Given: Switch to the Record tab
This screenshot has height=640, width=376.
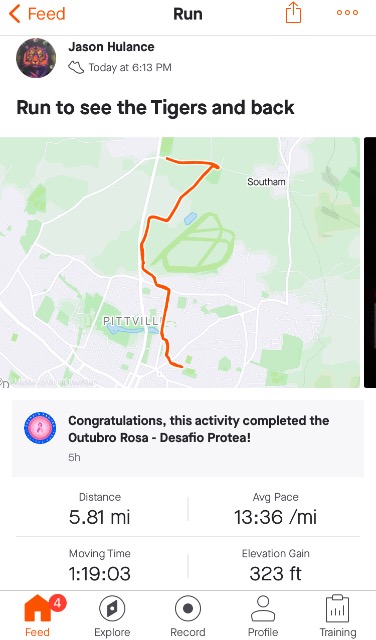Looking at the screenshot, I should pyautogui.click(x=188, y=616).
